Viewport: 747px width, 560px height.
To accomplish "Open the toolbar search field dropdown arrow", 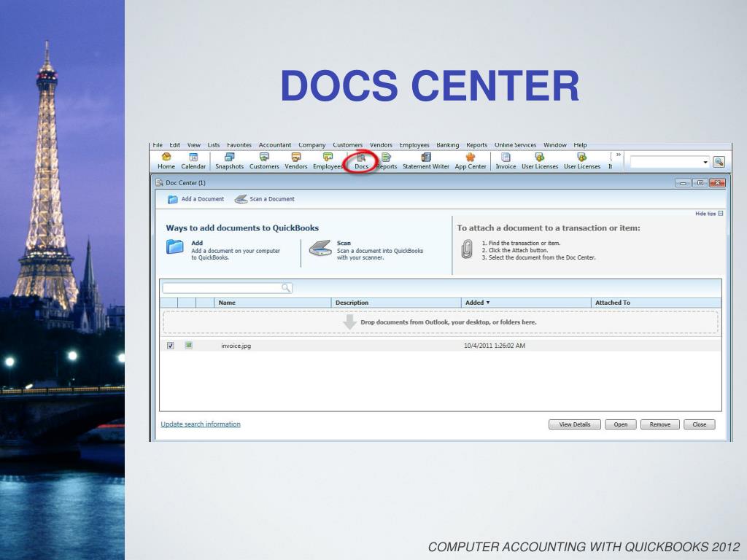I will pos(705,163).
